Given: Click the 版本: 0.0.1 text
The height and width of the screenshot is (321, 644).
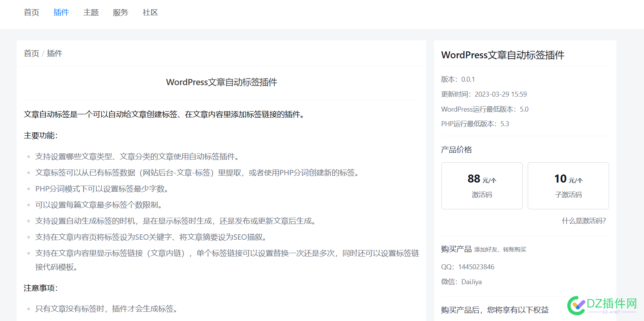Looking at the screenshot, I should [x=458, y=79].
